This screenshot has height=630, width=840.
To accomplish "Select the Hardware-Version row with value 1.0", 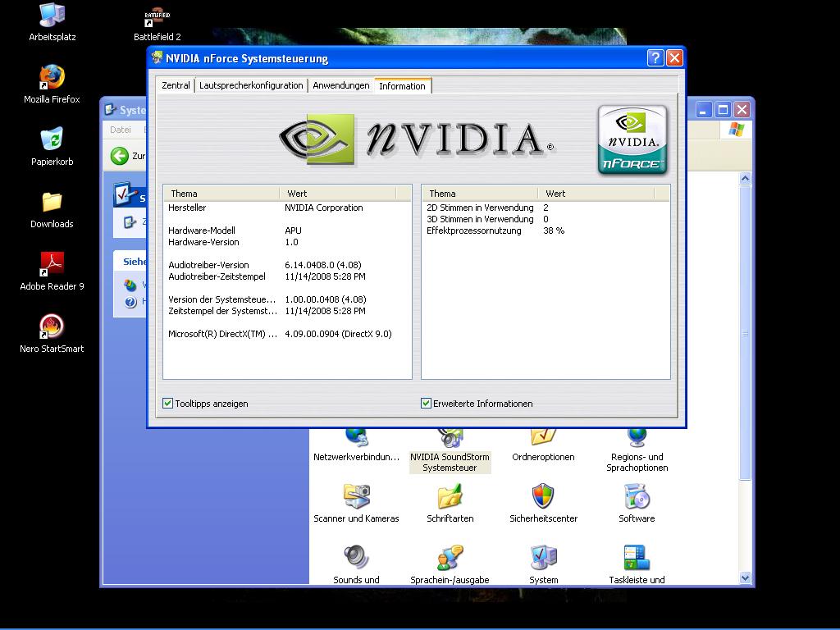I will coord(287,242).
